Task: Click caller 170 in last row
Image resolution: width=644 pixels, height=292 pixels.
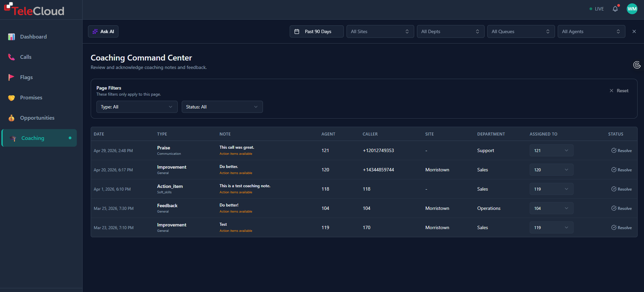Action: (367, 227)
